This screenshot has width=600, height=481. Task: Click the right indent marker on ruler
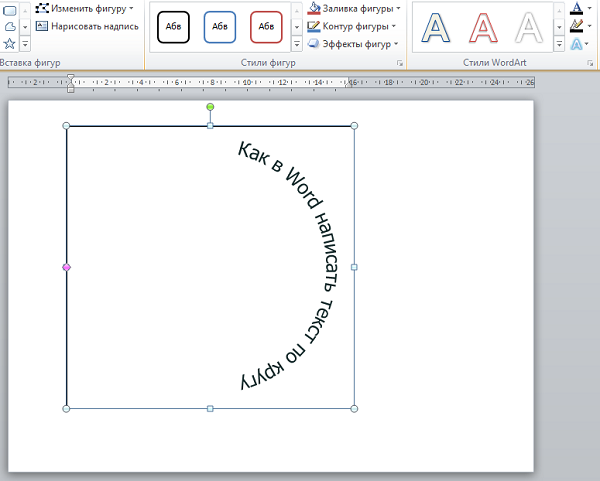348,85
